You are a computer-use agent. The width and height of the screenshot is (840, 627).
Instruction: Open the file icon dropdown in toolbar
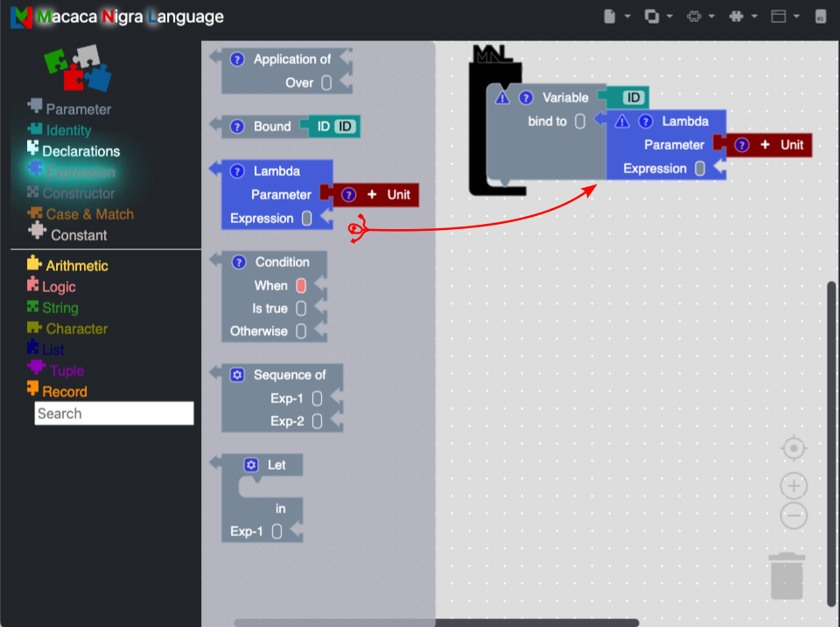[x=615, y=17]
